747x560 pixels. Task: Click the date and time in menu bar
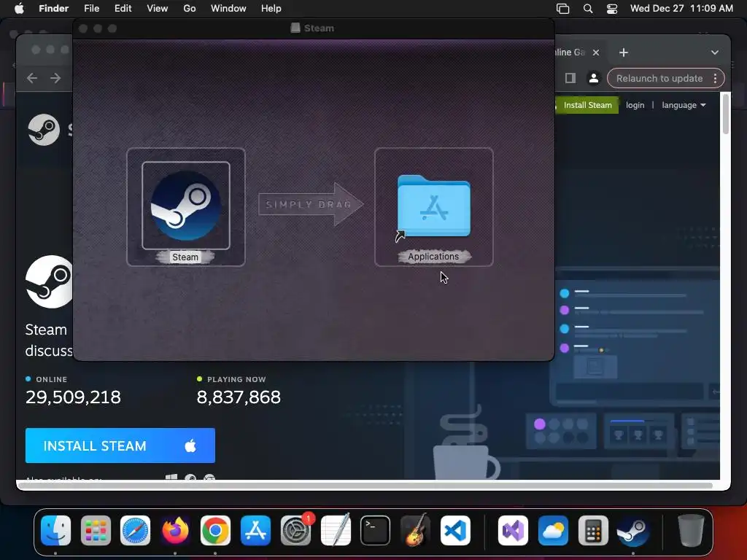681,8
